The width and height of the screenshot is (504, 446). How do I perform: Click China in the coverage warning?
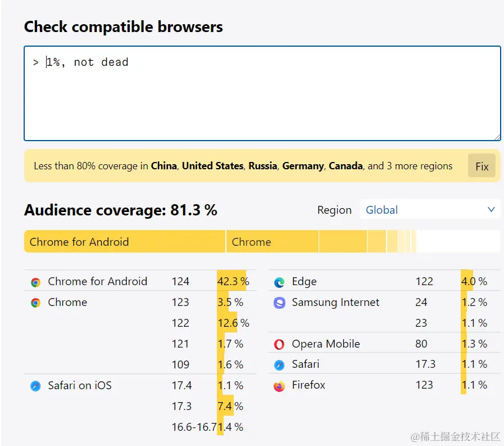pyautogui.click(x=164, y=166)
